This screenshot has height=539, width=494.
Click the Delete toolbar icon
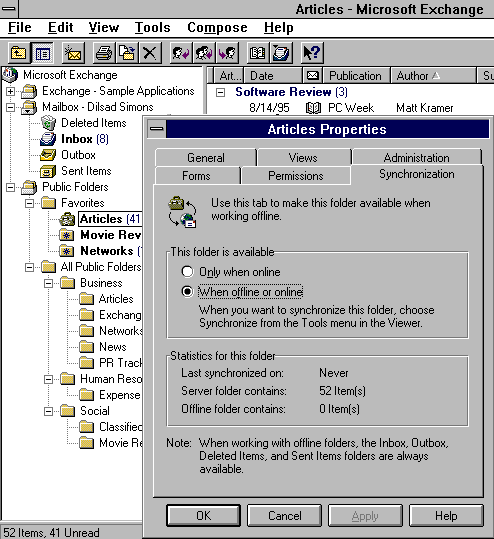click(150, 53)
